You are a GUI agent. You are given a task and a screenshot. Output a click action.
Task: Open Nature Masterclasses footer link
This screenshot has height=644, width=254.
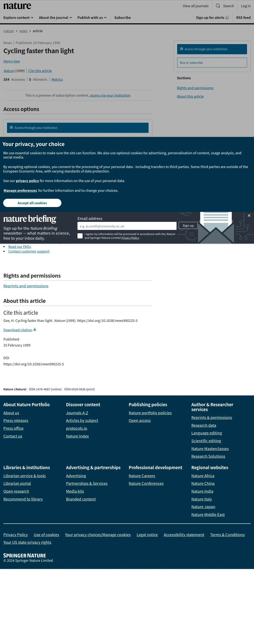[210, 449]
